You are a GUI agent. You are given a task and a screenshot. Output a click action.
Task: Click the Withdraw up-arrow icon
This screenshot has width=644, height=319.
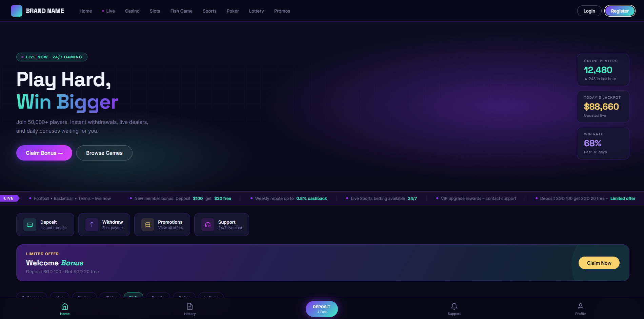pos(92,225)
